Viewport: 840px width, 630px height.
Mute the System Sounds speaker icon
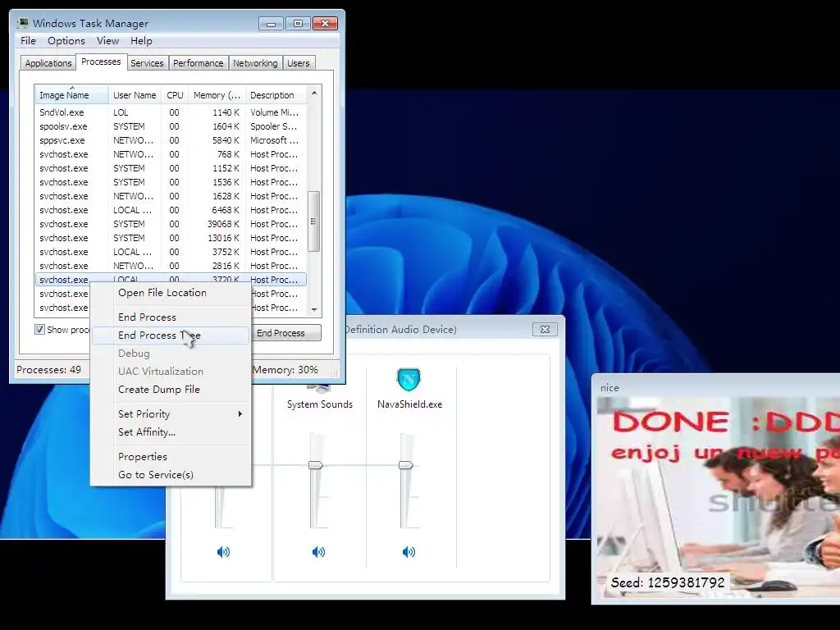[x=319, y=552]
